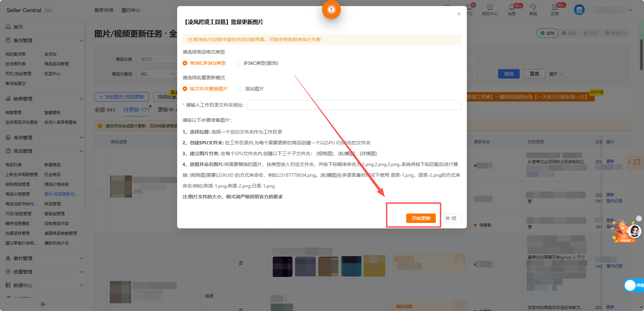Collapse the 商品管理 section chevron
The image size is (644, 311).
pyautogui.click(x=81, y=151)
